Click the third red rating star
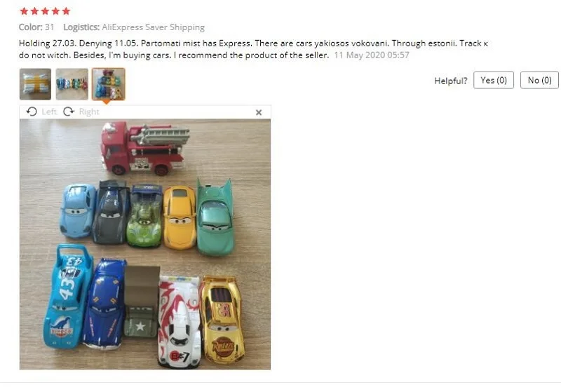The height and width of the screenshot is (392, 561). point(45,11)
